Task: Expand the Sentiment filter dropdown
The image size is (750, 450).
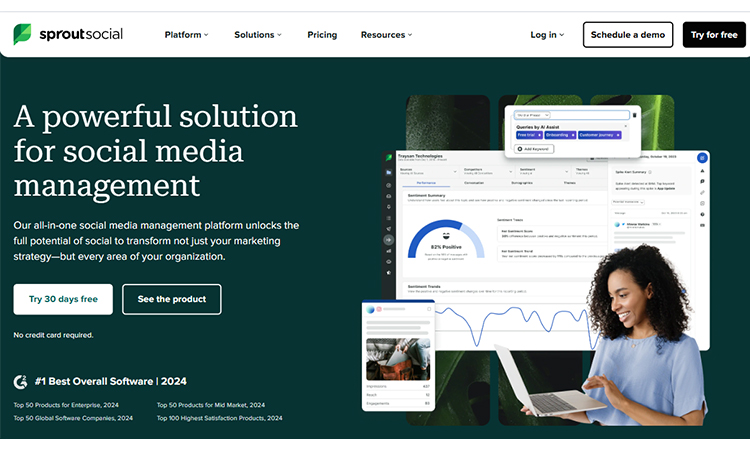Action: pos(544,171)
